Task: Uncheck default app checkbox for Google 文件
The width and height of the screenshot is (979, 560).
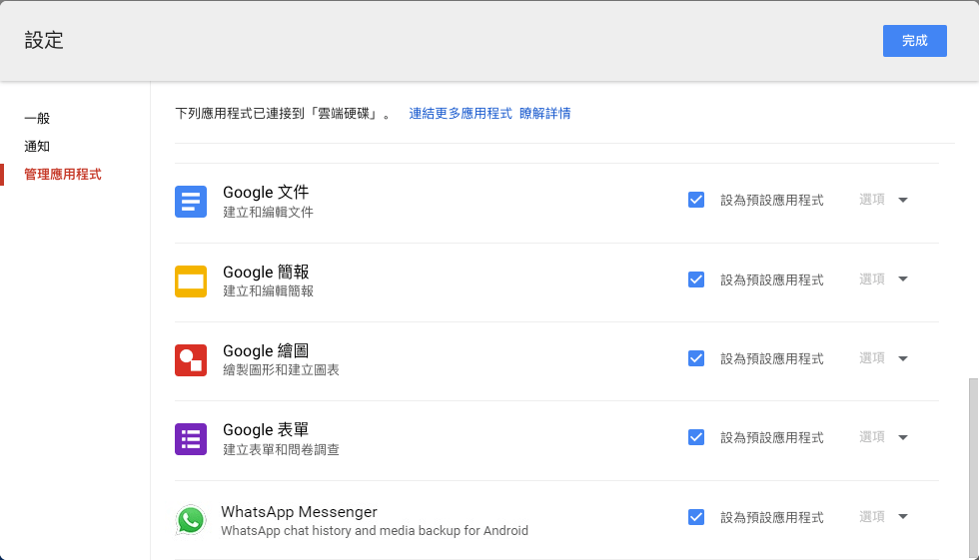Action: coord(696,200)
